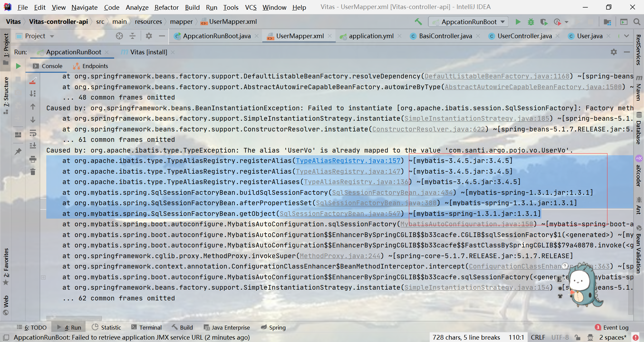The height and width of the screenshot is (342, 644).
Task: Click the Down the Stack Trace arrow
Action: [33, 120]
